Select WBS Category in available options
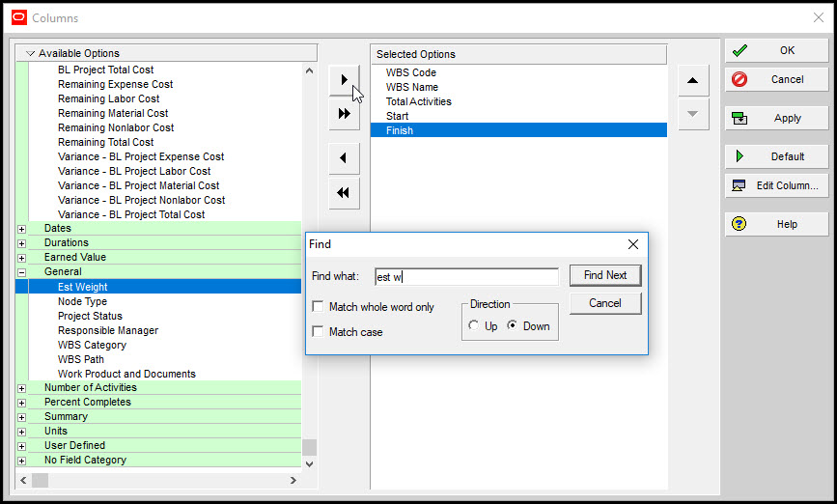The image size is (837, 504). [x=92, y=345]
